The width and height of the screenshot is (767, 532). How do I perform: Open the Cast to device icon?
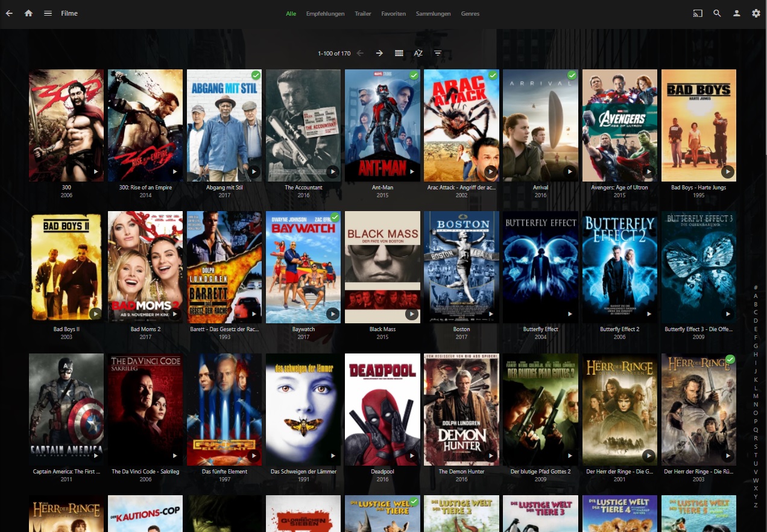[x=698, y=13]
